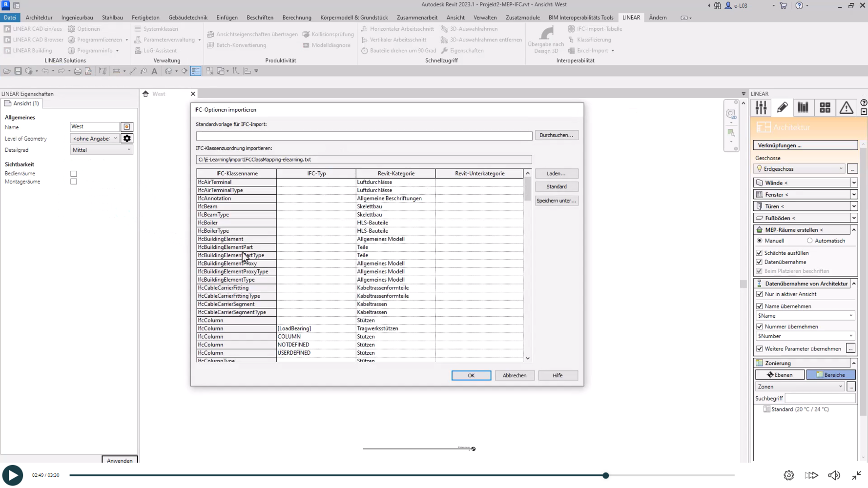
Task: Switch to the Berechnung ribbon tab
Action: click(296, 18)
